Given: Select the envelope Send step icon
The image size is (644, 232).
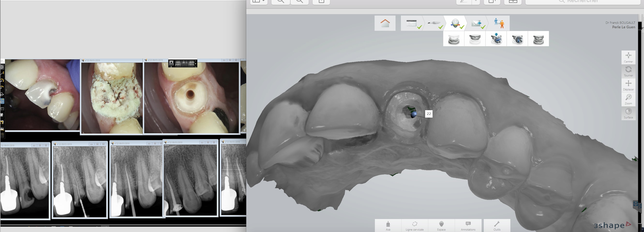Looking at the screenshot, I should pyautogui.click(x=476, y=23).
